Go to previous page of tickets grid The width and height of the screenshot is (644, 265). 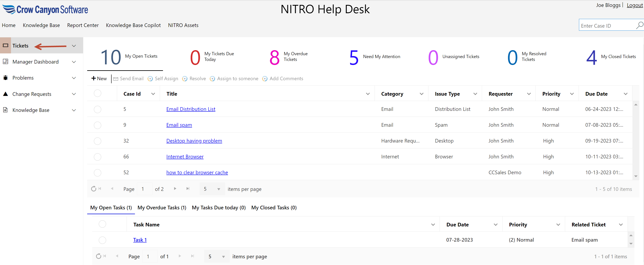pos(112,189)
